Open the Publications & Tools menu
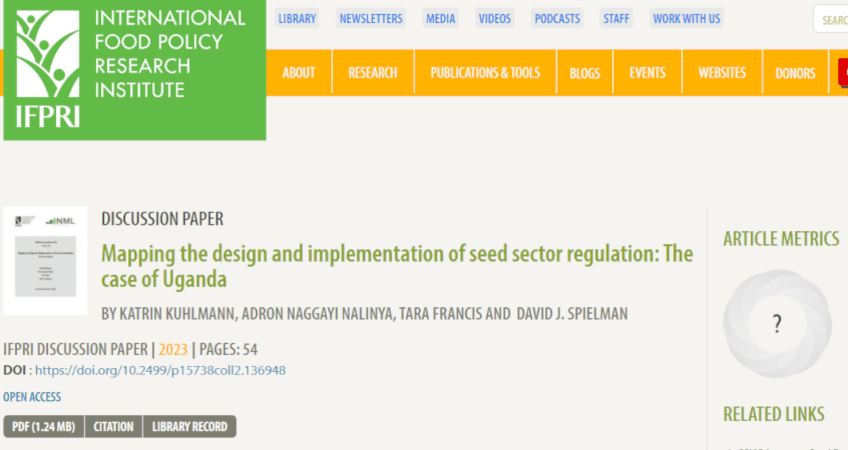 (x=485, y=72)
